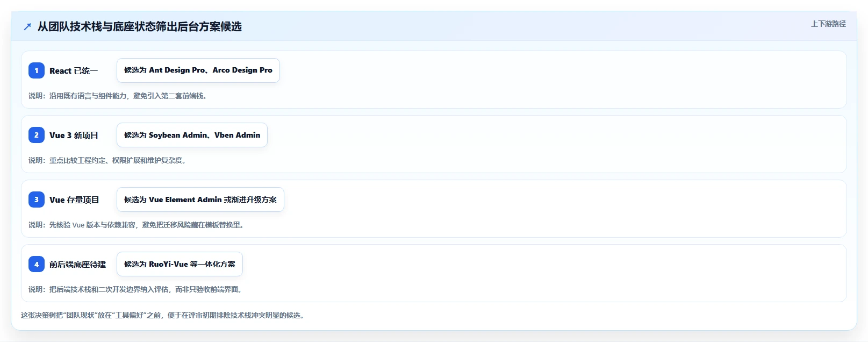Click the 前后端底座待建 condition label
The height and width of the screenshot is (342, 868).
[x=77, y=264]
